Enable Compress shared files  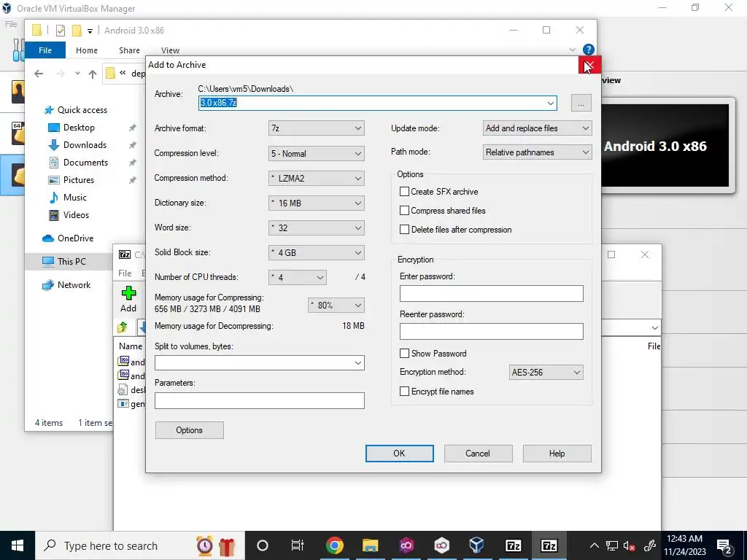coord(404,211)
